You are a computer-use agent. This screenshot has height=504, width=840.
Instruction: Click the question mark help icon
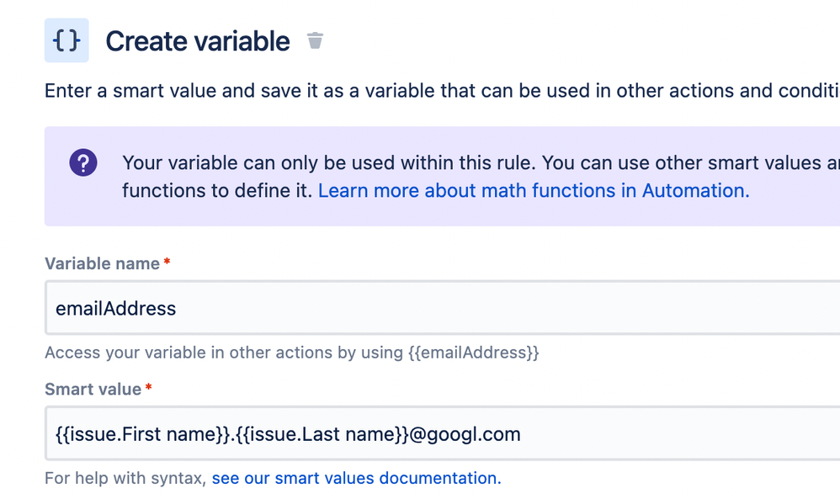click(83, 162)
